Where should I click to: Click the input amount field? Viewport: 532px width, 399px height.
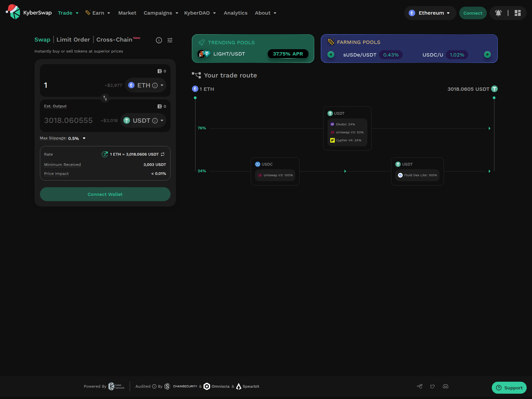[x=73, y=85]
